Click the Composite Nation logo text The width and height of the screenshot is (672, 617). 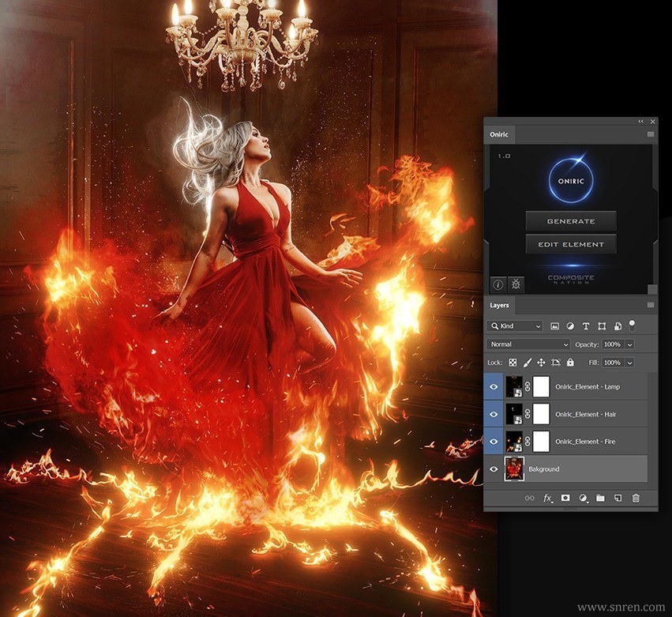pos(571,279)
